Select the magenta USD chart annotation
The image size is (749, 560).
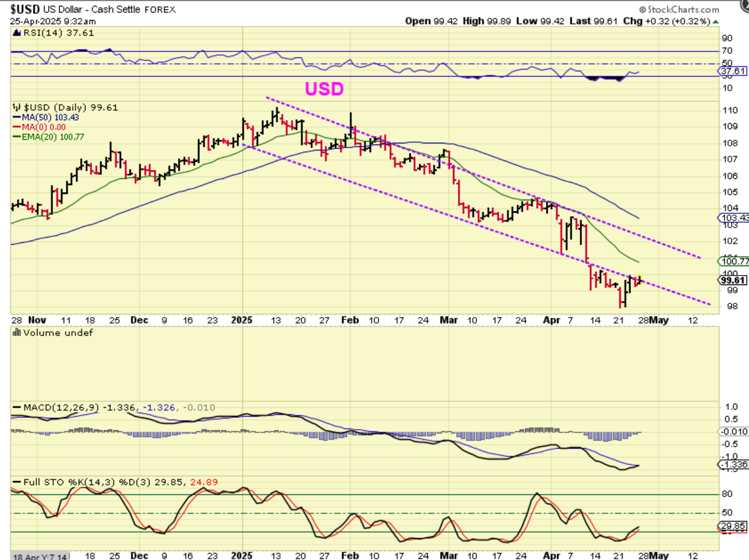click(x=324, y=89)
